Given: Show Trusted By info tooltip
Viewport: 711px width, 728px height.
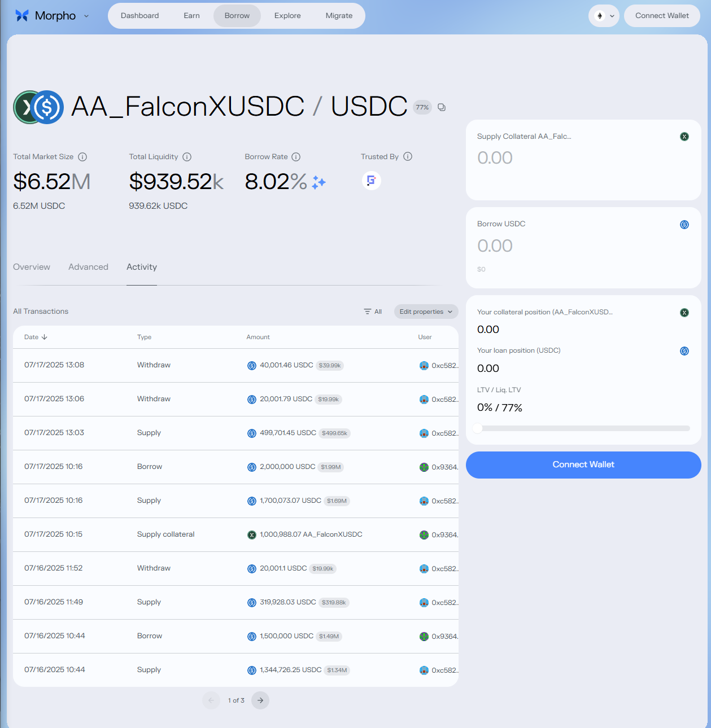Looking at the screenshot, I should 408,156.
